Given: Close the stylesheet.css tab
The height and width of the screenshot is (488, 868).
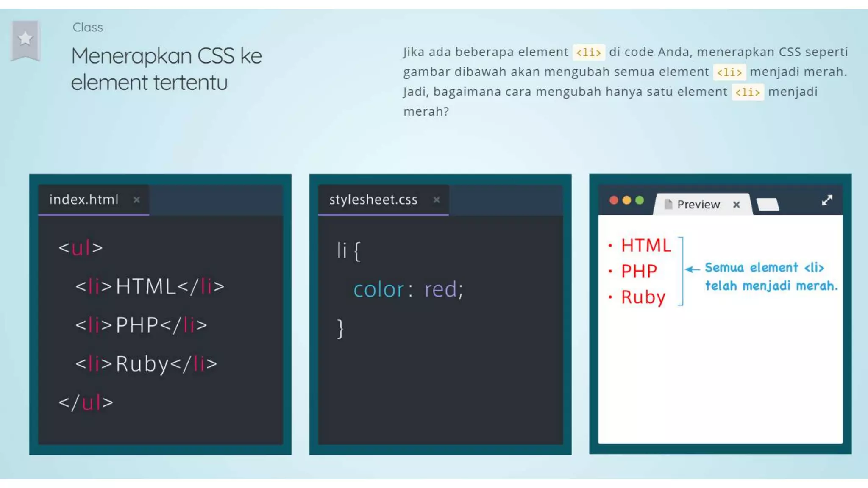Looking at the screenshot, I should point(436,200).
